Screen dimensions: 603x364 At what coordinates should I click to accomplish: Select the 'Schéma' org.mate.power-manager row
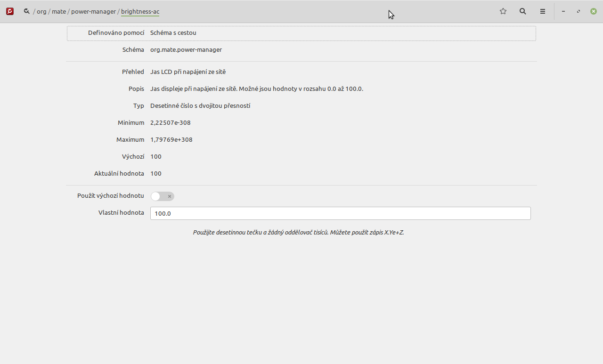(x=301, y=50)
